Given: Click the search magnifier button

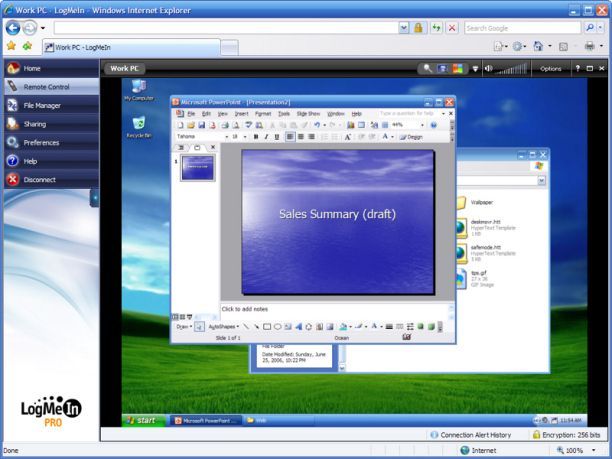Looking at the screenshot, I should [590, 28].
